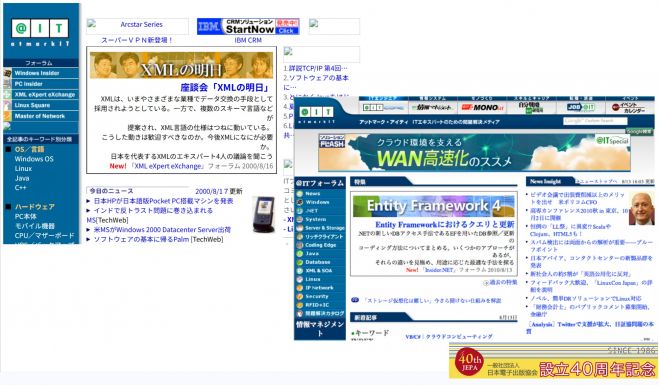Viewport: 659px width, 385px height.
Task: Click the IBM CRM StartNow banner ad
Action: point(248,26)
